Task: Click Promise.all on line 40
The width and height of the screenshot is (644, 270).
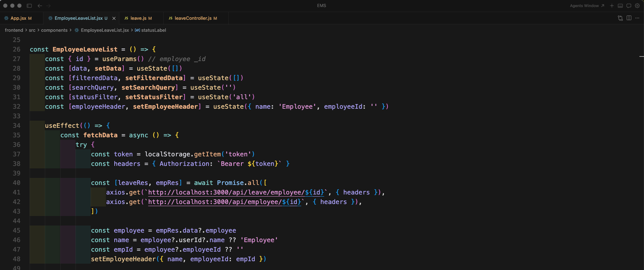Action: (x=238, y=183)
